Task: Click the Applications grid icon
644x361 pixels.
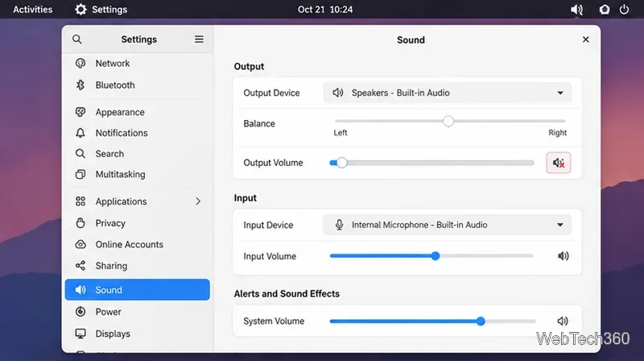Action: point(80,201)
